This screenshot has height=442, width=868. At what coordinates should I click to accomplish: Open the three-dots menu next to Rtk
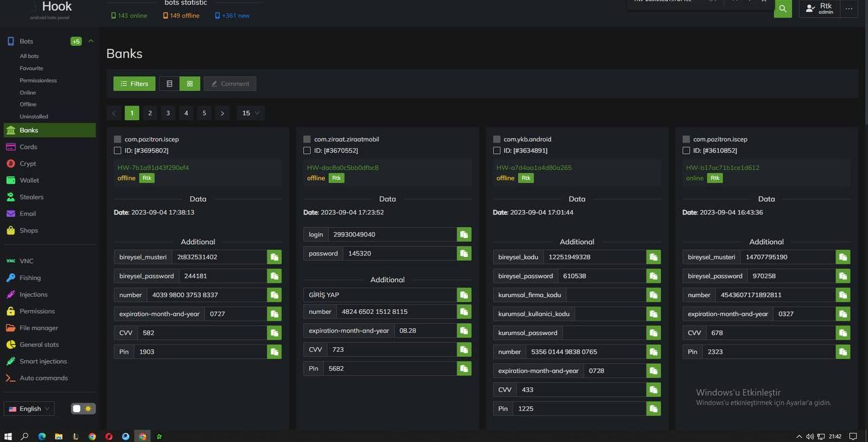click(848, 9)
